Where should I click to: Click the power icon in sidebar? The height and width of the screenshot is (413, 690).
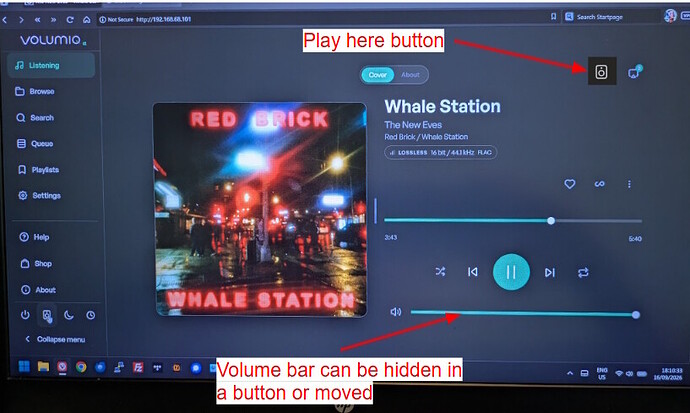tap(25, 315)
